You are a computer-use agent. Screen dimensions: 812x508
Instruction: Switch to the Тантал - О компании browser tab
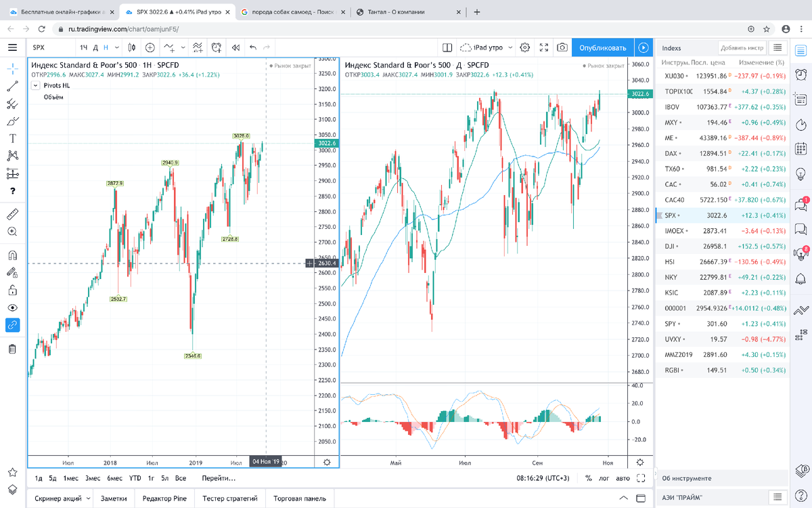point(408,12)
